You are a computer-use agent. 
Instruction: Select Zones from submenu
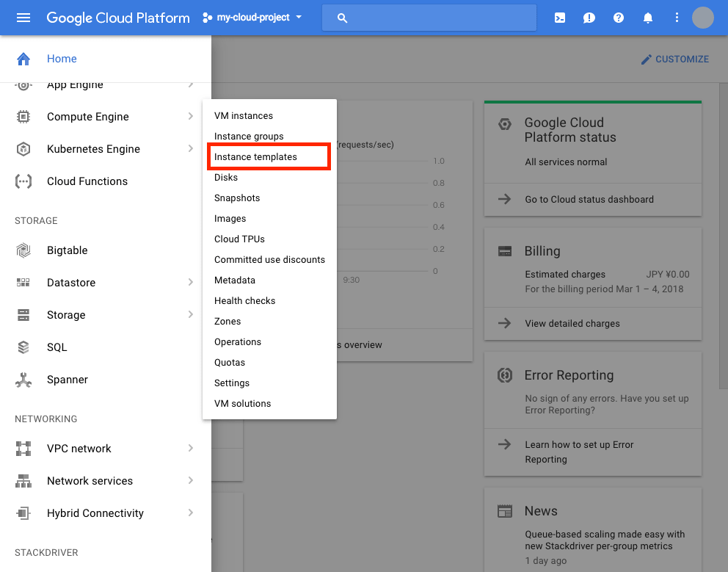click(269, 321)
